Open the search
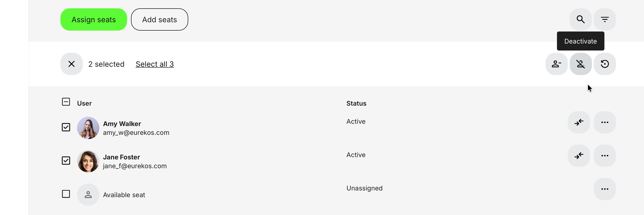Image resolution: width=644 pixels, height=215 pixels. click(581, 19)
